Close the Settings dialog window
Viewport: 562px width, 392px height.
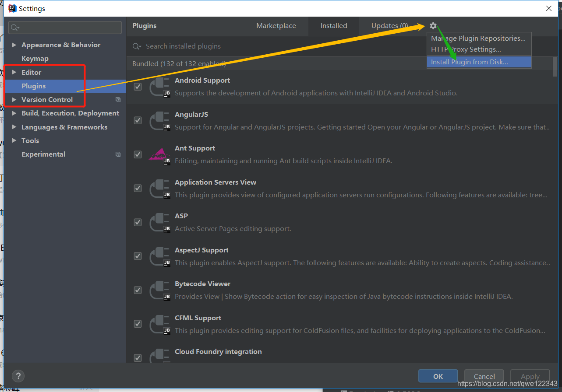pyautogui.click(x=549, y=8)
